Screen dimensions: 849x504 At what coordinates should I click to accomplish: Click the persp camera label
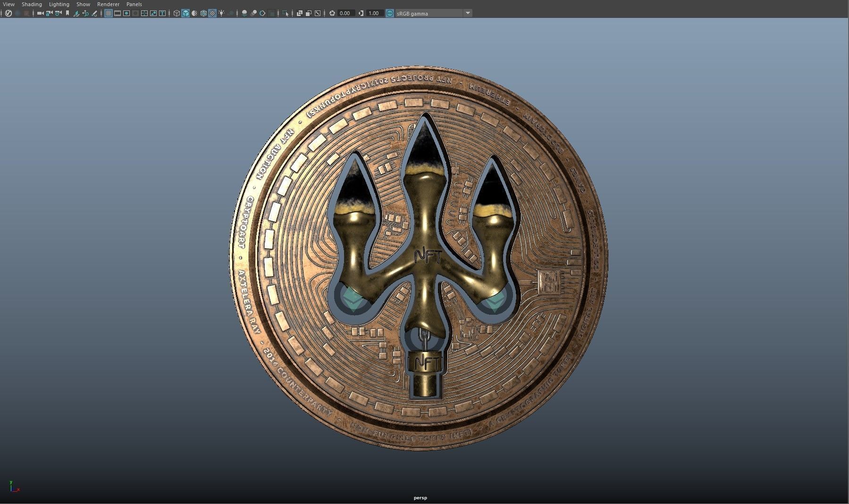tap(420, 497)
